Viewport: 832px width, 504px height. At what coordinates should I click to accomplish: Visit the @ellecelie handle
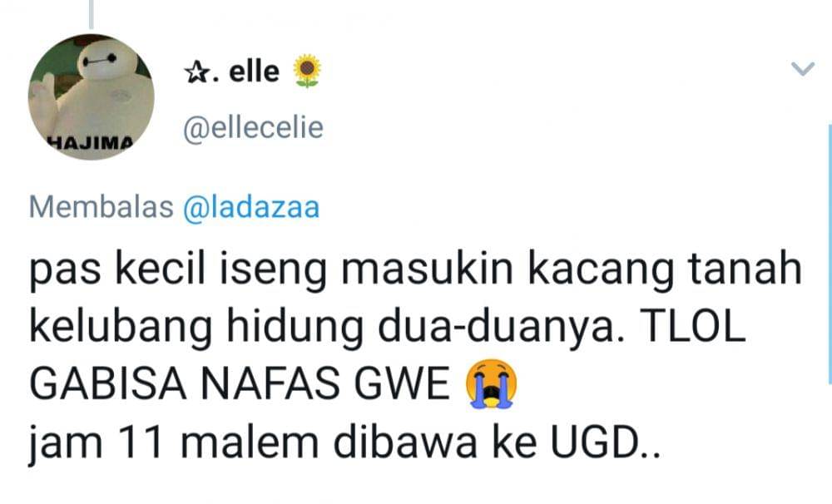(x=253, y=128)
